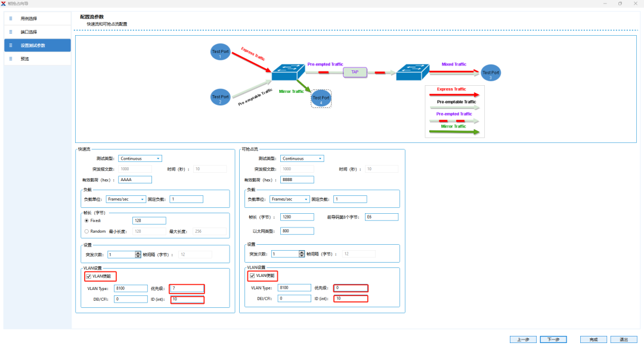Click the Test Port 4 mirror node
Viewport: 644px width, 346px height.
click(x=321, y=98)
